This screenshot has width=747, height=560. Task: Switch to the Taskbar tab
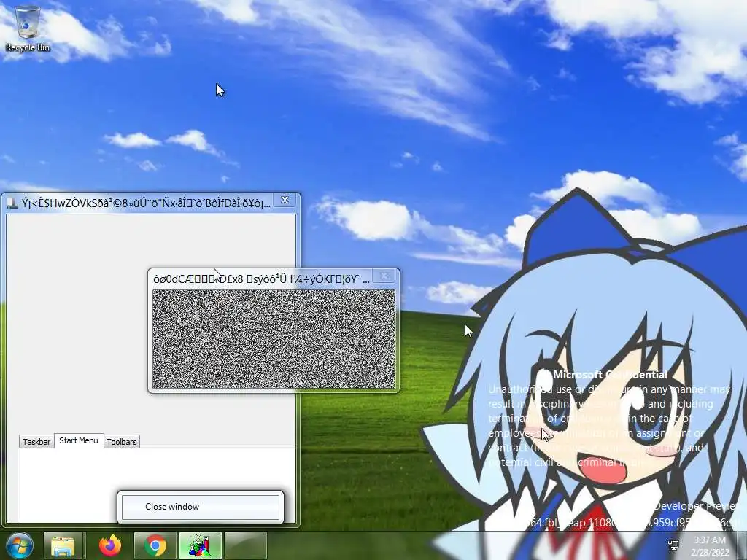tap(36, 442)
